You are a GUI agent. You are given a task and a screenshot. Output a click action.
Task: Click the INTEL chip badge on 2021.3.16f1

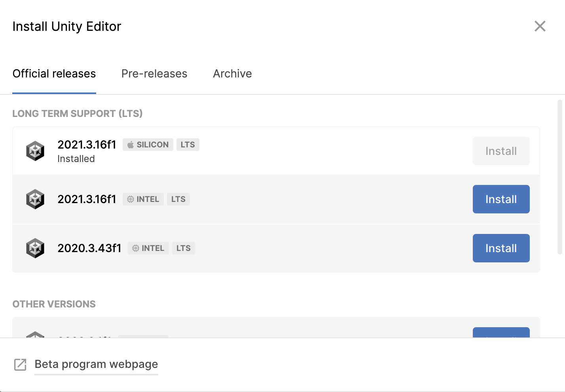[x=143, y=199]
